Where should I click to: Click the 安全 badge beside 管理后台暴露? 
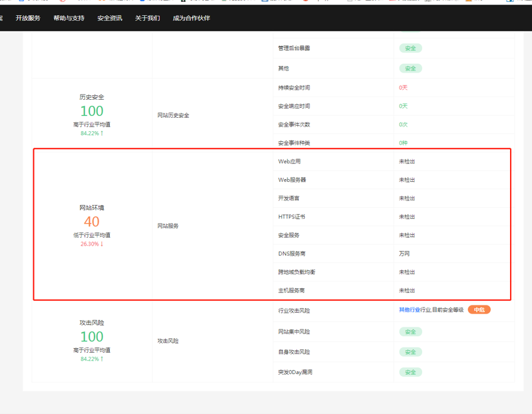pos(410,49)
